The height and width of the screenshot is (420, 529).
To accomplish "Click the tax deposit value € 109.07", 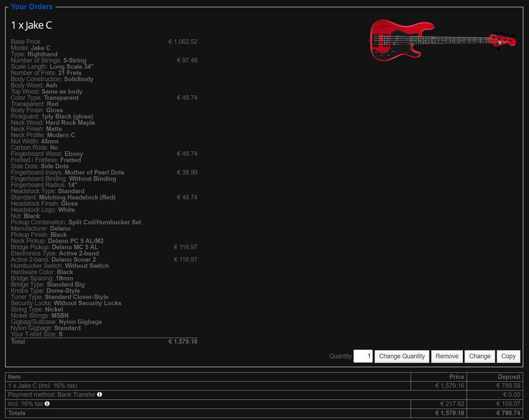I will tap(508, 404).
